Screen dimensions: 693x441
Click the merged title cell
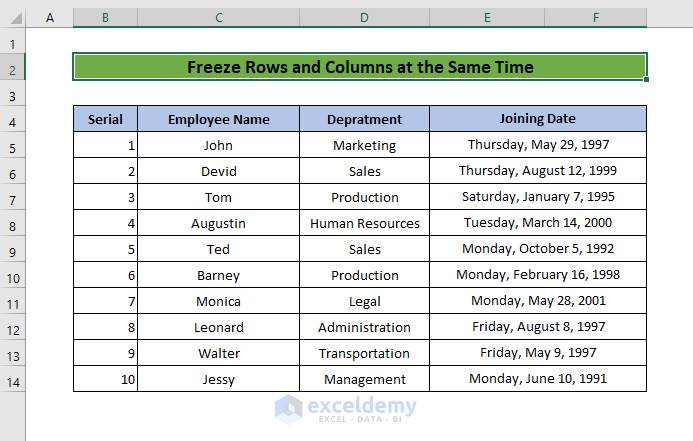(x=360, y=67)
